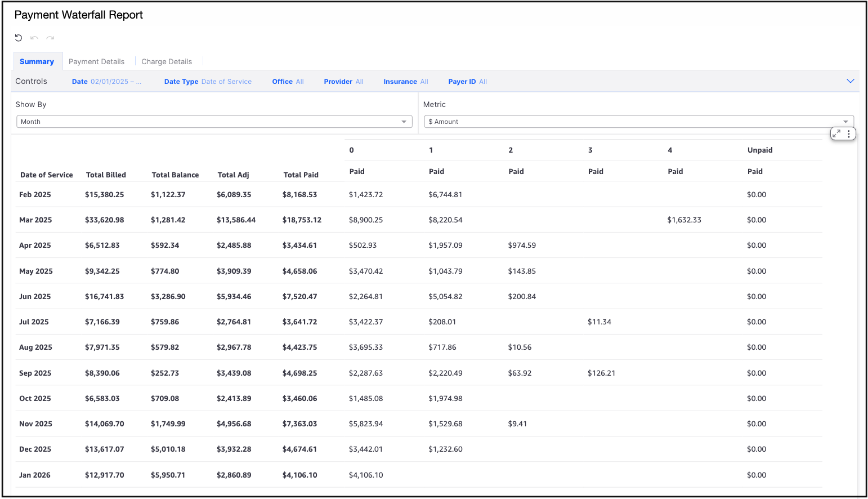Open the Metric $ Amount dropdown

[638, 122]
